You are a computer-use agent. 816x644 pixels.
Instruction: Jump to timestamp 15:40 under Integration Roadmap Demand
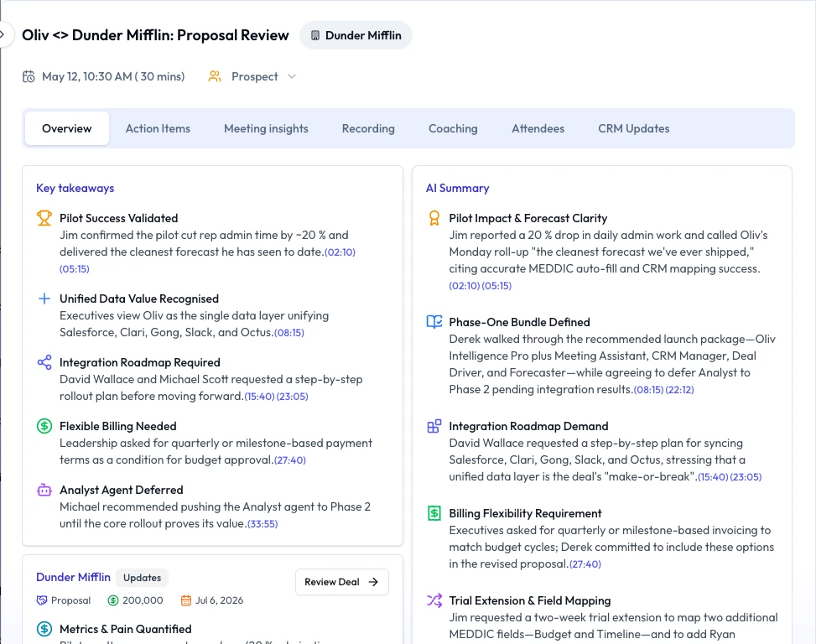click(x=713, y=477)
